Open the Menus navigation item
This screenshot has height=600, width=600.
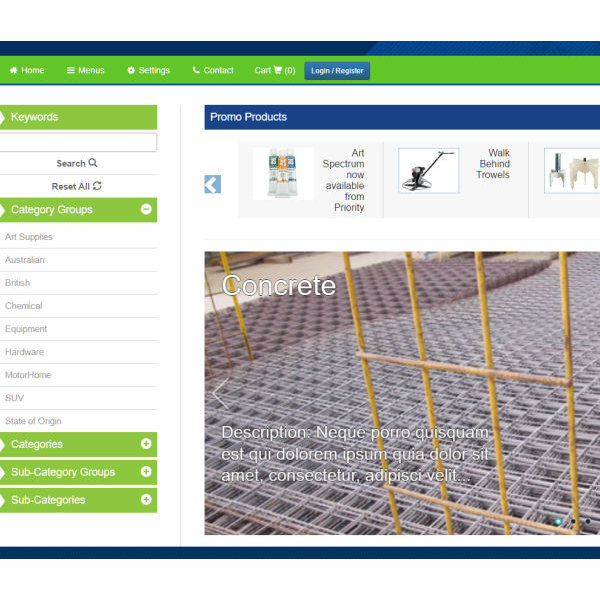click(x=85, y=71)
